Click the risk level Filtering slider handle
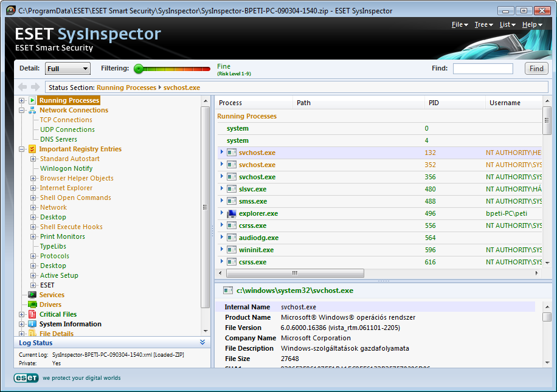The image size is (557, 392). (x=139, y=69)
